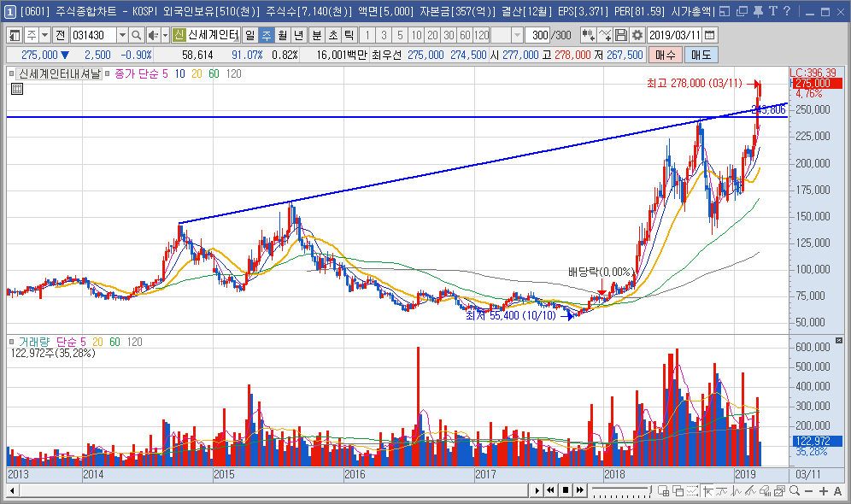This screenshot has height=504, width=851.
Task: Click the stop square button
Action: (x=566, y=490)
